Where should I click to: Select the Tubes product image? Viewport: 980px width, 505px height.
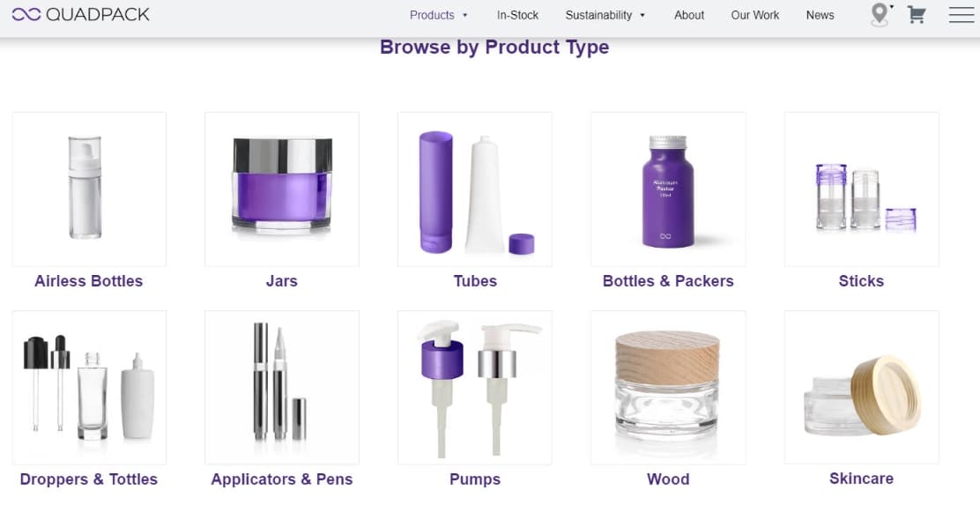[475, 189]
